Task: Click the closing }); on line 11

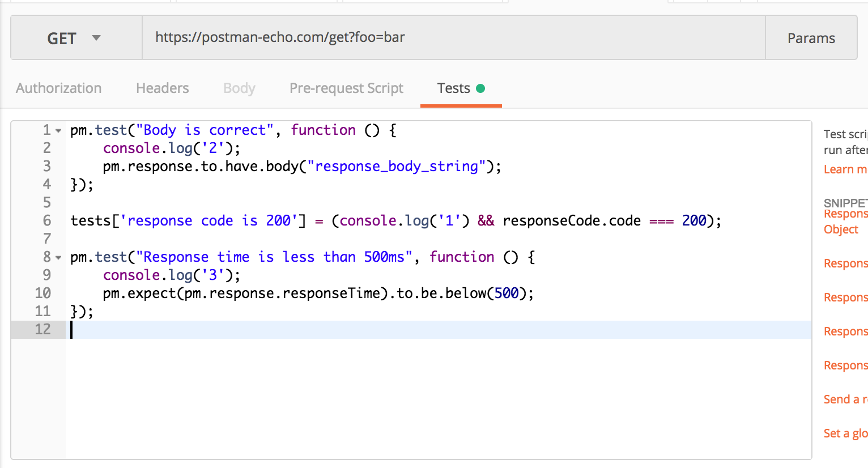Action: 82,312
